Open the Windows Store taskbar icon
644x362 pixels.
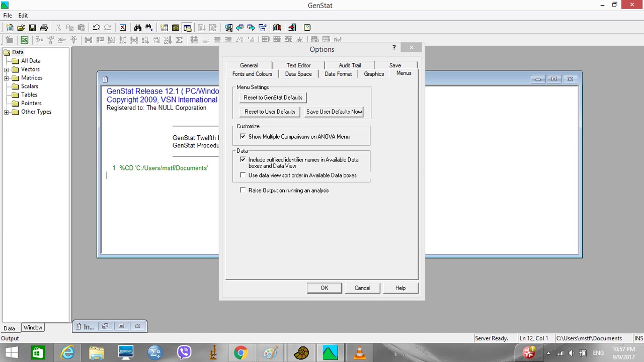point(38,352)
